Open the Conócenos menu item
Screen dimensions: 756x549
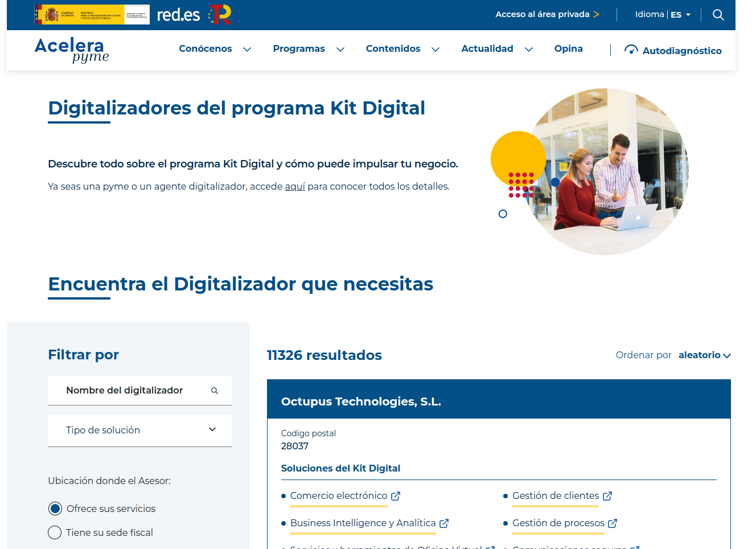[x=206, y=49]
